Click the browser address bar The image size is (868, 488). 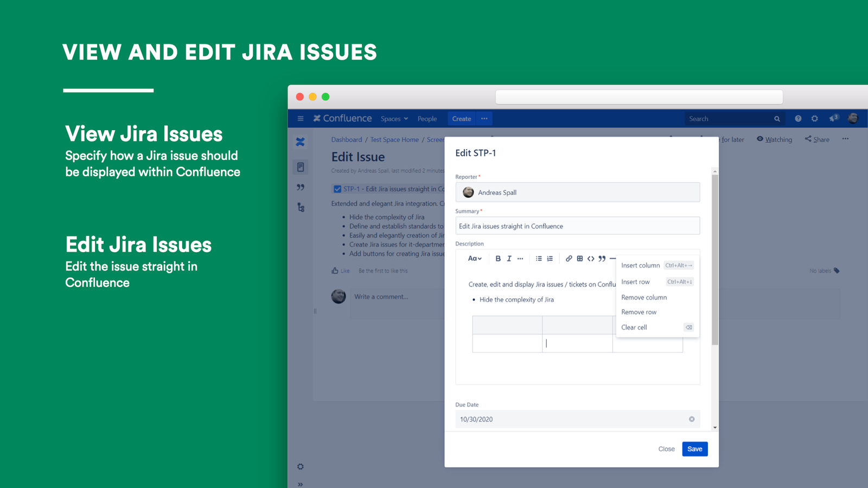pyautogui.click(x=639, y=97)
